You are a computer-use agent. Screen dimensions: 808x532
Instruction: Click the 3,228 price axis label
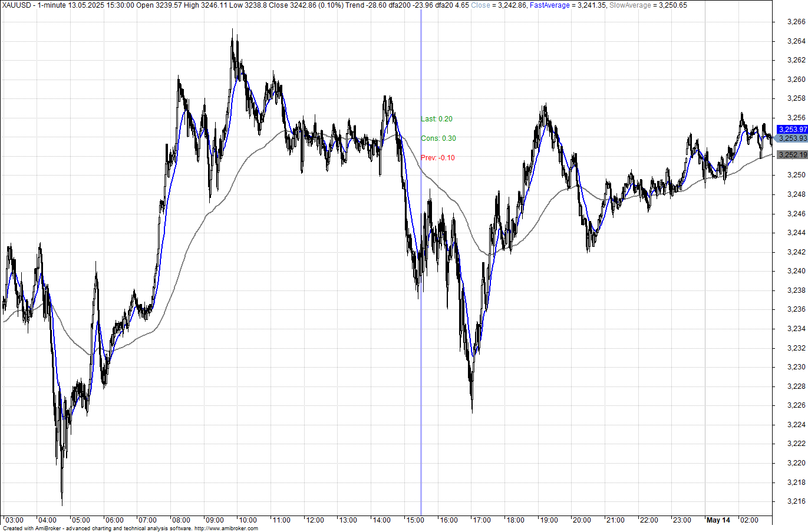tap(796, 386)
